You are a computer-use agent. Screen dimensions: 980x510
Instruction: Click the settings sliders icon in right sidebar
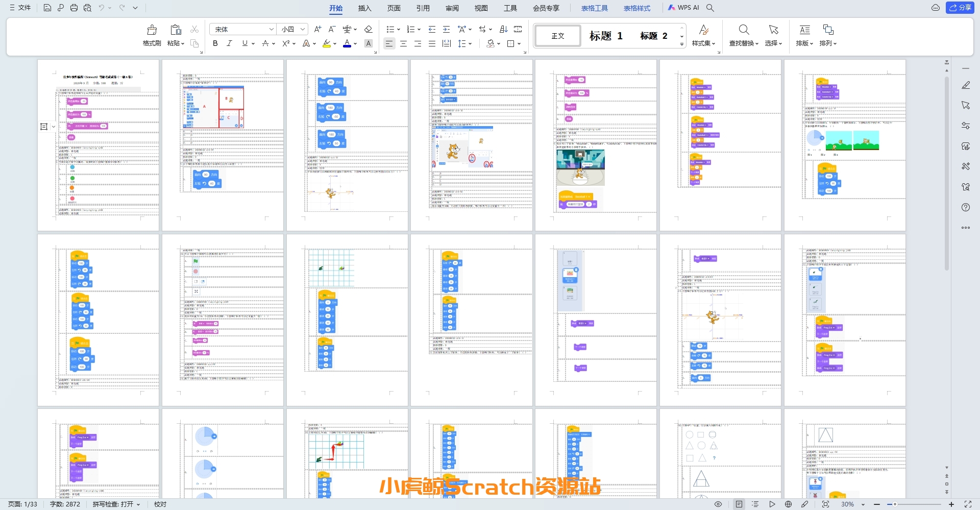[966, 126]
